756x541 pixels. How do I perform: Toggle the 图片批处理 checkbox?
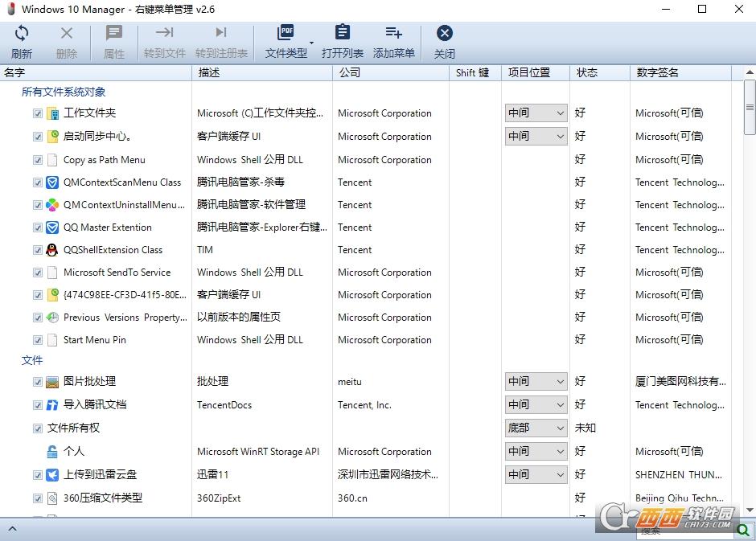38,382
